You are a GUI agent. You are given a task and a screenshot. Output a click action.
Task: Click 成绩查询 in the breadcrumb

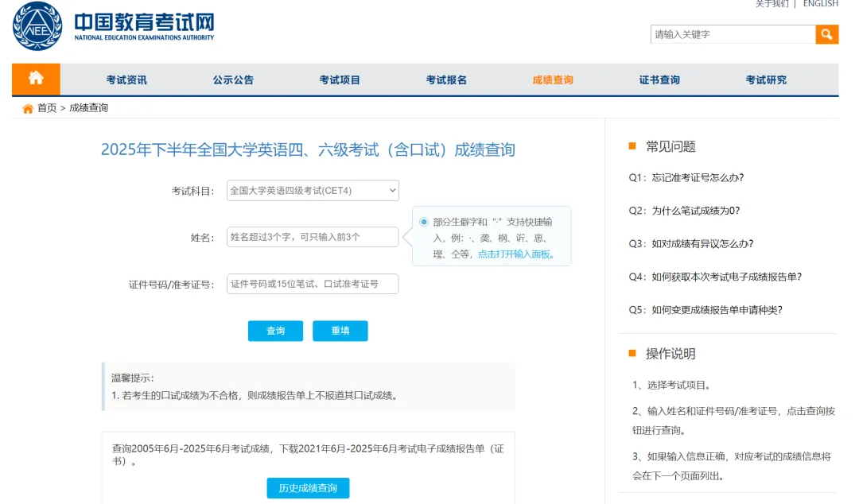tap(89, 108)
